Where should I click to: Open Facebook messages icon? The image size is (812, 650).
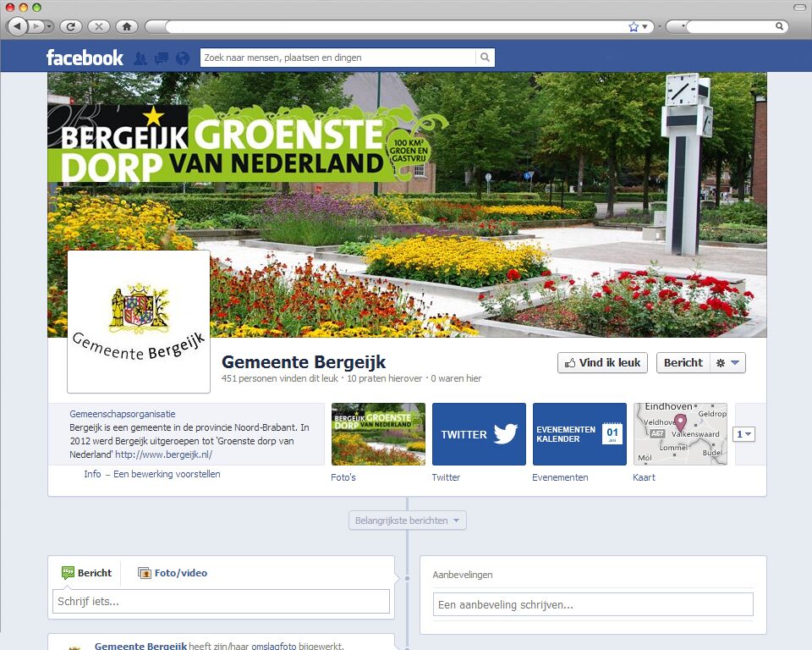click(162, 58)
